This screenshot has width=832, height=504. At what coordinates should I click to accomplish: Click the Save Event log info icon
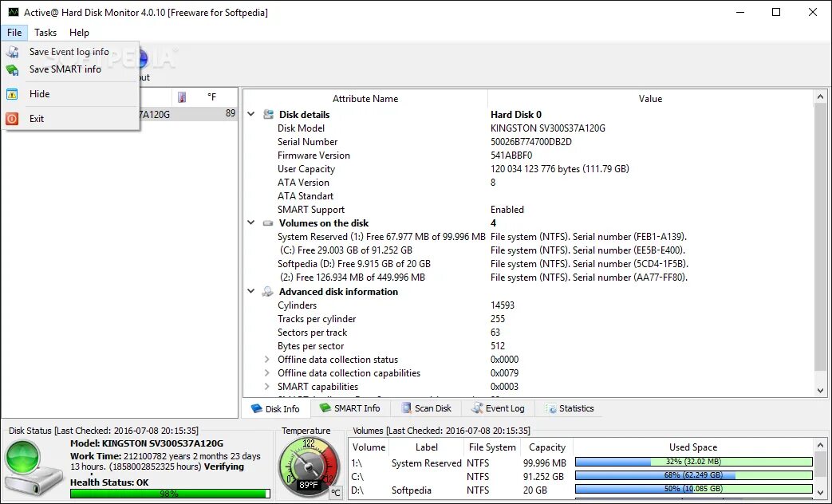coord(12,52)
